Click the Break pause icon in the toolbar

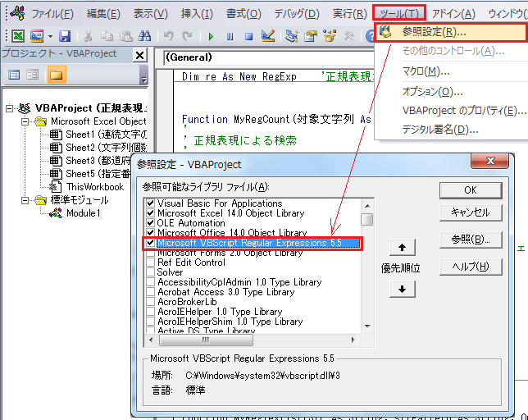[229, 36]
